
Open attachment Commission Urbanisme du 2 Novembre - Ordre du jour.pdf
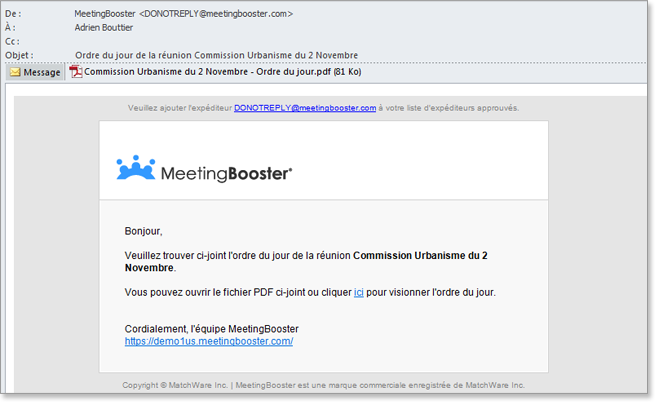[x=222, y=72]
